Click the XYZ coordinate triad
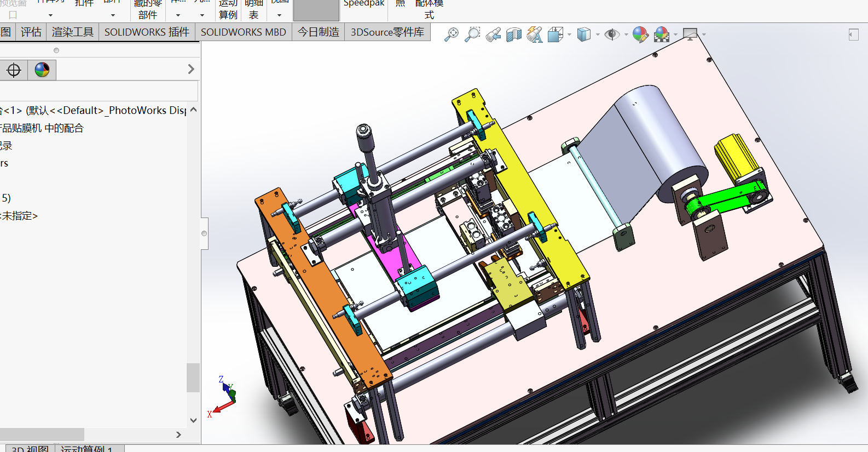The height and width of the screenshot is (452, 868). coord(222,396)
